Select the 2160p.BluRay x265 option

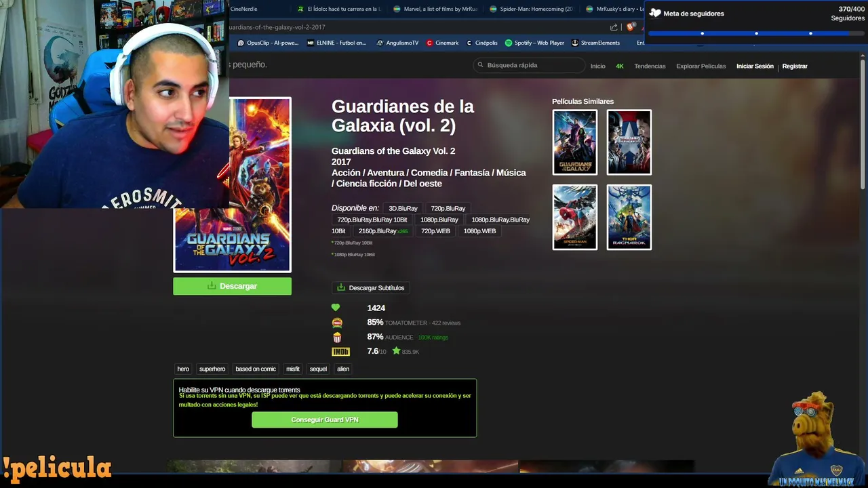[x=383, y=231]
